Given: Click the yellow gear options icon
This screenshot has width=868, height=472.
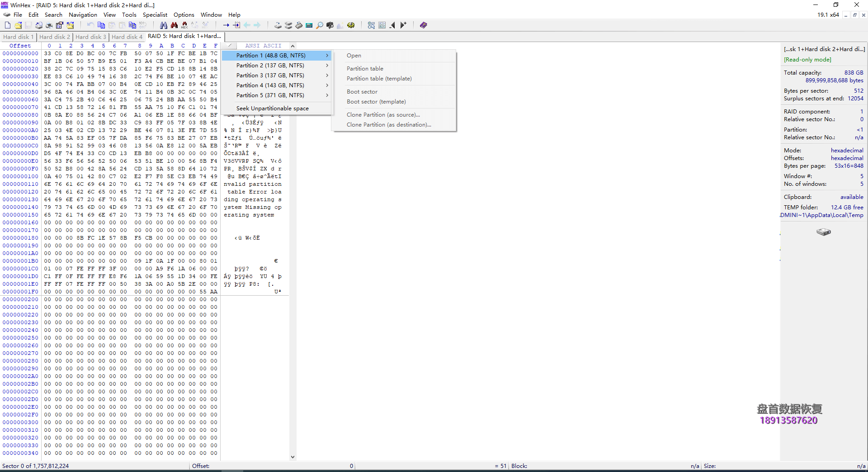Looking at the screenshot, I should coord(351,25).
